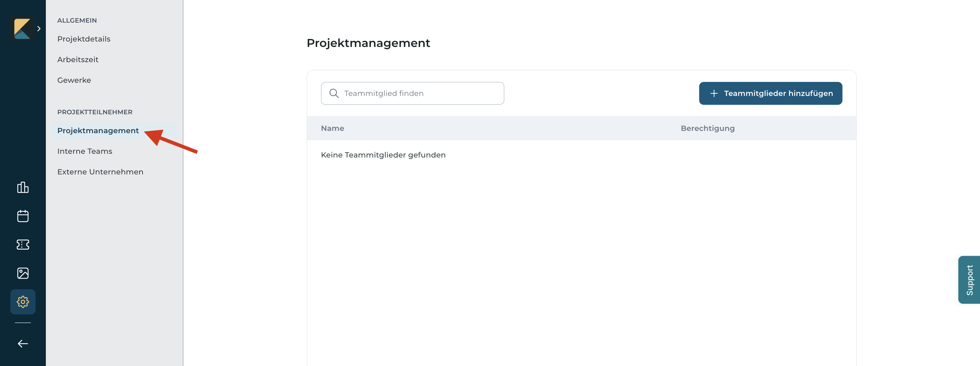This screenshot has height=366, width=980.
Task: Click the Berechtigung column header
Action: (707, 129)
